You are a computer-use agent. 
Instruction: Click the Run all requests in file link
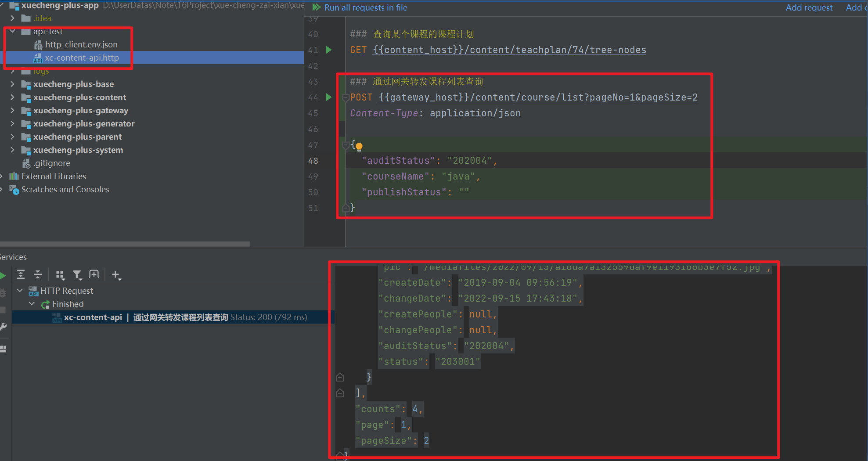point(366,7)
